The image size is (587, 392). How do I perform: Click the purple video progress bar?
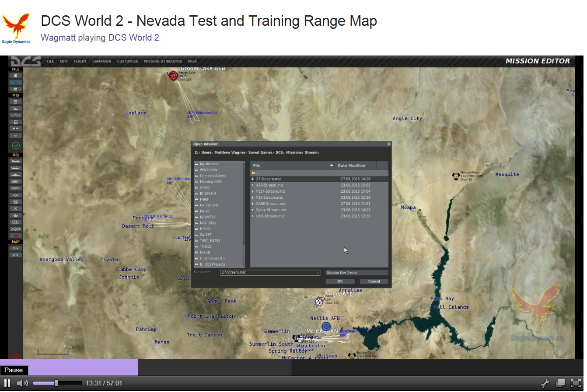(69, 368)
